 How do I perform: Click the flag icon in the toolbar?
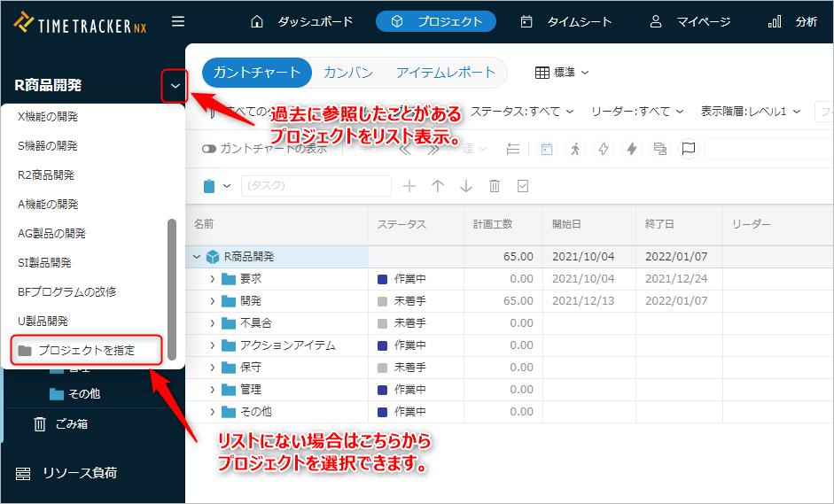(688, 149)
